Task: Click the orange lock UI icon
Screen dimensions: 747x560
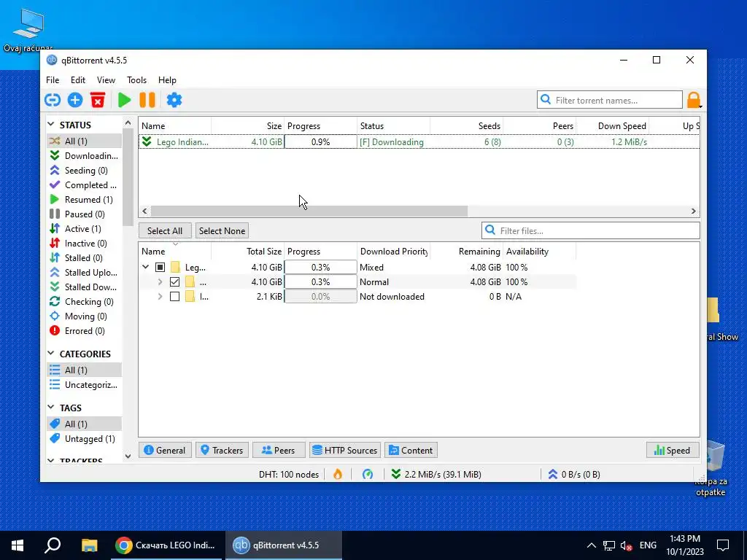Action: pos(693,100)
